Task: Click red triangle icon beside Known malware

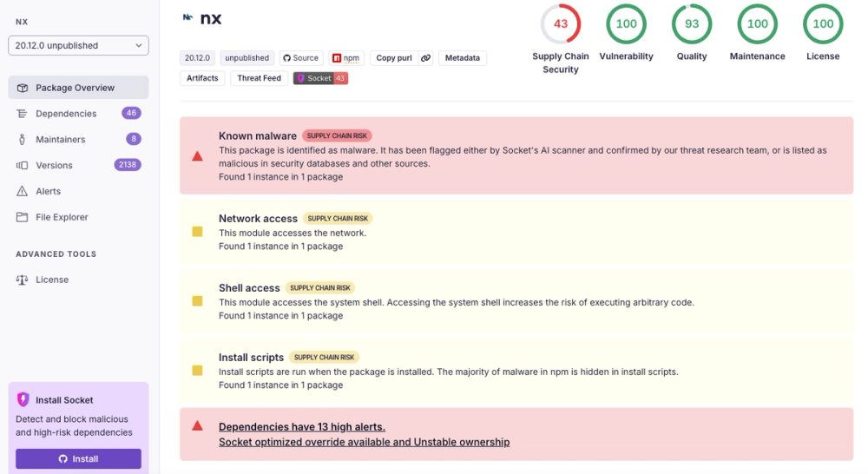Action: click(x=197, y=156)
